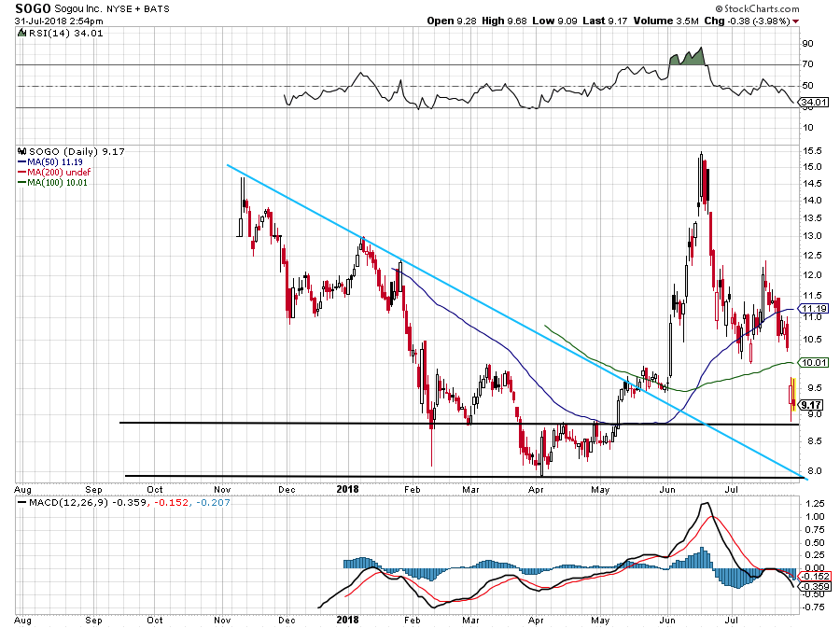Click the Sogou Inc. NYSE + BATS label

point(111,9)
